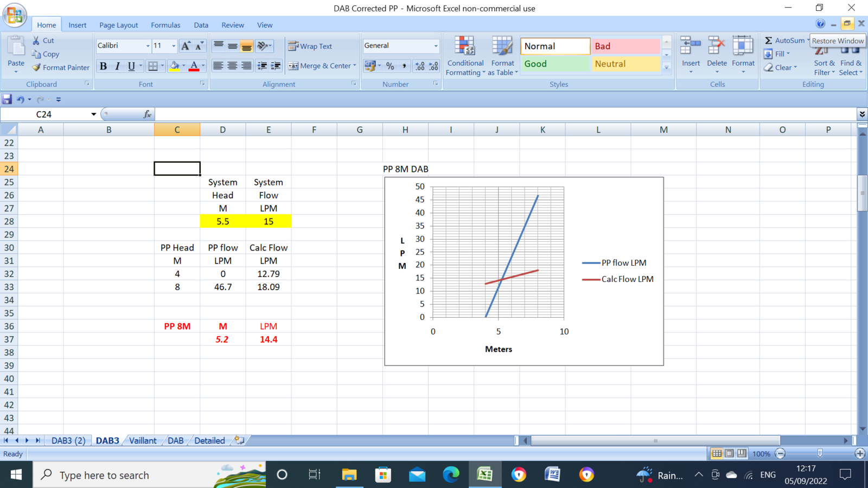Expand the General number format dropdown

435,46
